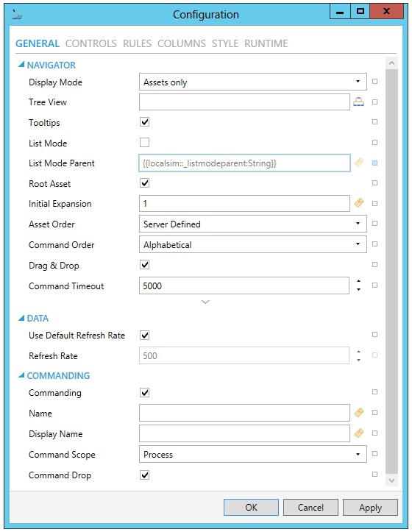
Task: Switch to the CONTROLS tab
Action: pos(91,43)
